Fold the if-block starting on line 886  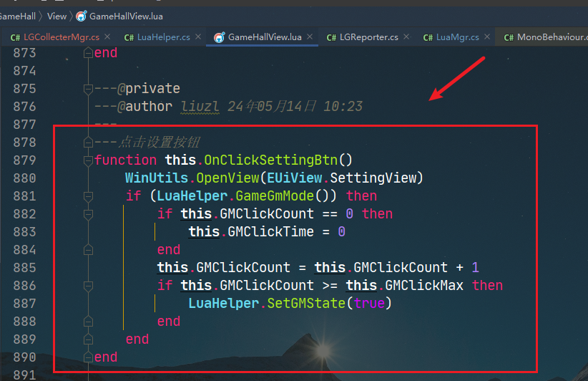coord(88,285)
